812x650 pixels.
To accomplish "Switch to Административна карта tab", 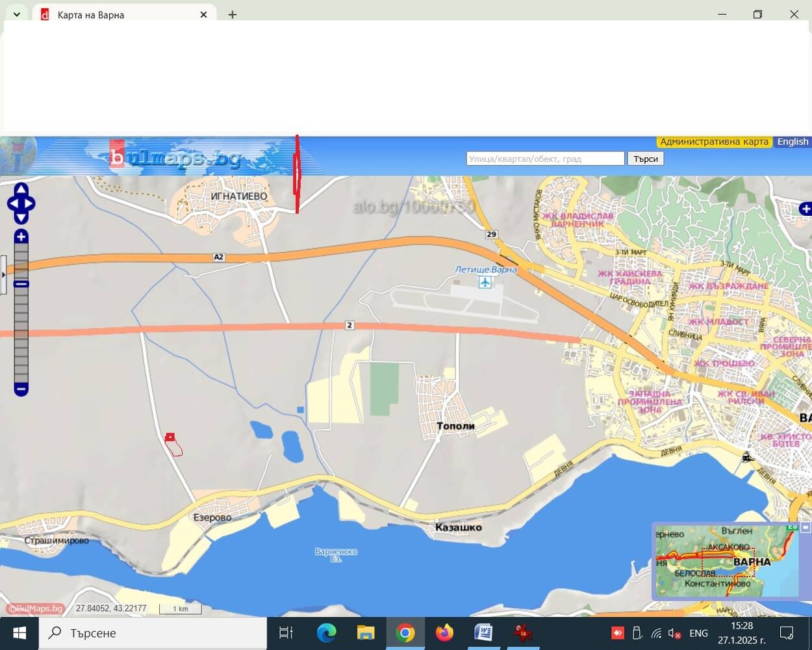I will pos(714,142).
